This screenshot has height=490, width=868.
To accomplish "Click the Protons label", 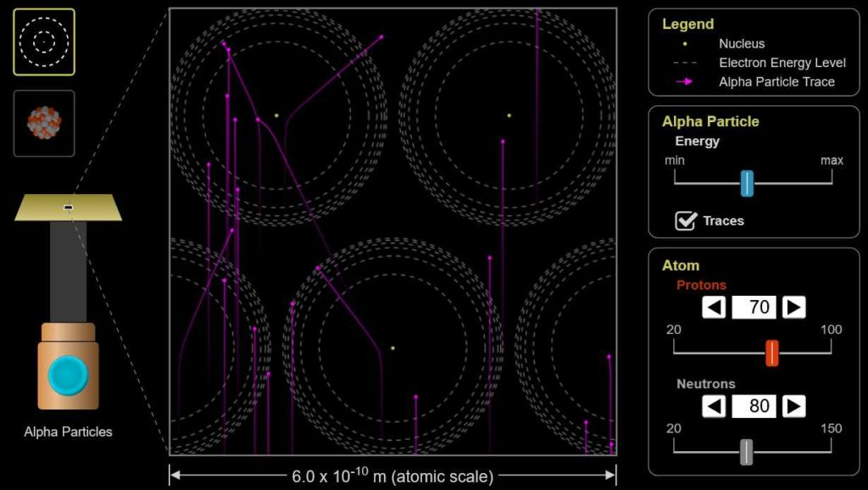I will click(x=701, y=285).
